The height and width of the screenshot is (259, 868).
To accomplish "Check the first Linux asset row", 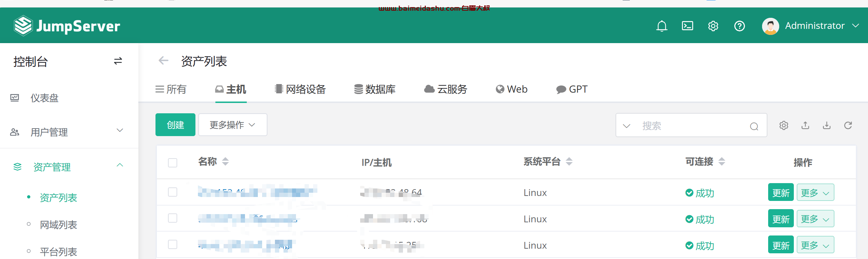I will (x=173, y=192).
